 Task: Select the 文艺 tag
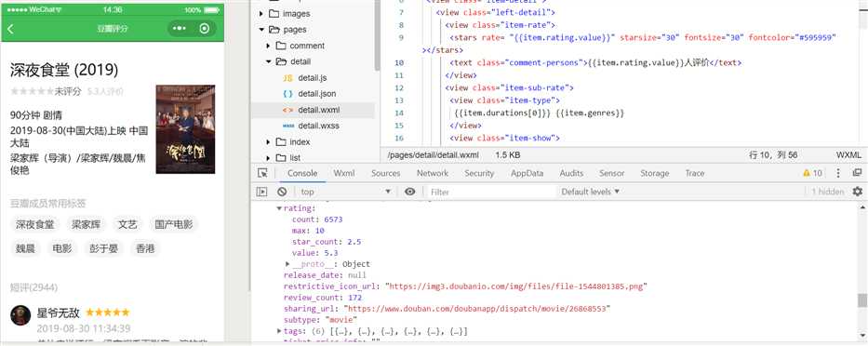(127, 224)
